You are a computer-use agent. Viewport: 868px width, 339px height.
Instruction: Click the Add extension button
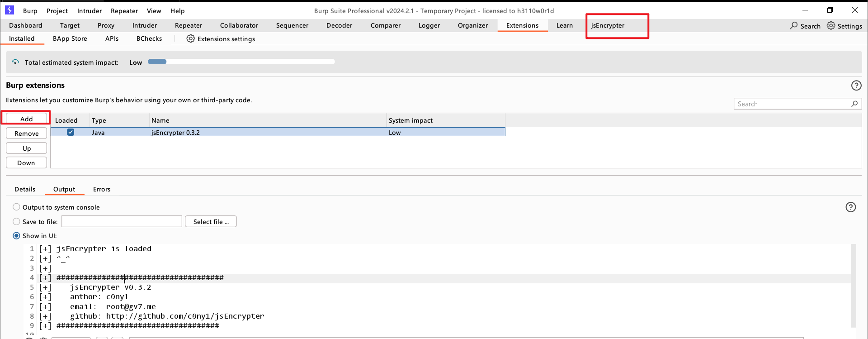[26, 119]
